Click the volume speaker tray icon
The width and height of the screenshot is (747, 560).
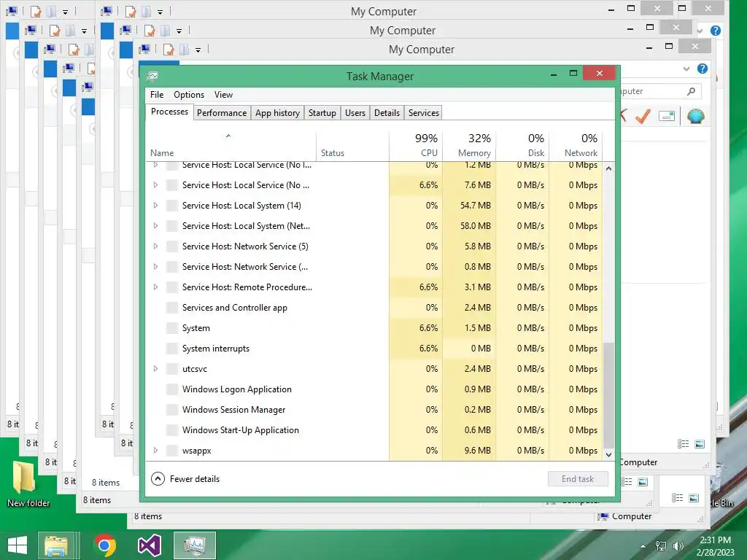(x=678, y=546)
